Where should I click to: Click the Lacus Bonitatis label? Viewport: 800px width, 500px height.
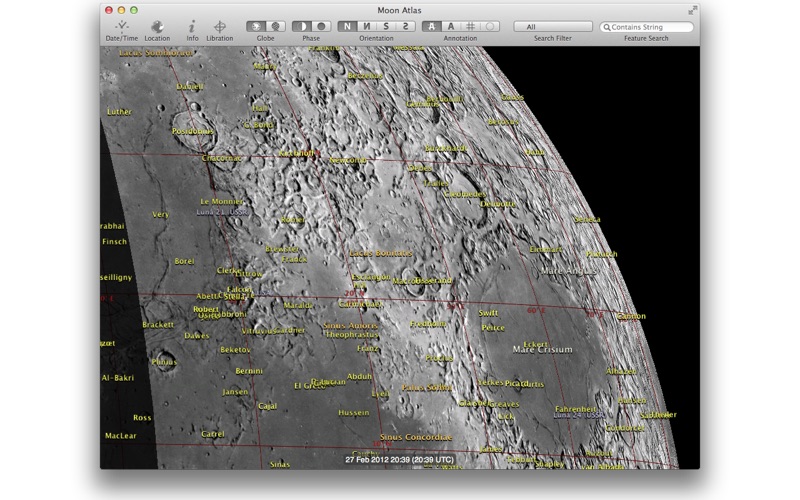pyautogui.click(x=381, y=253)
